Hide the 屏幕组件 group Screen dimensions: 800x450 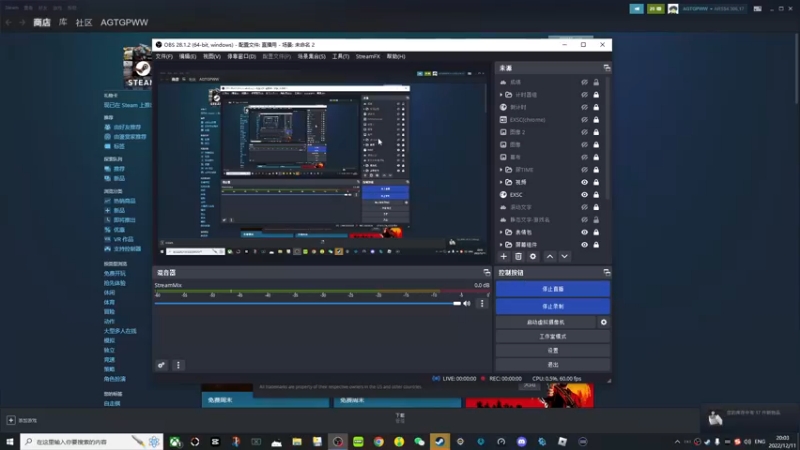[x=584, y=245]
